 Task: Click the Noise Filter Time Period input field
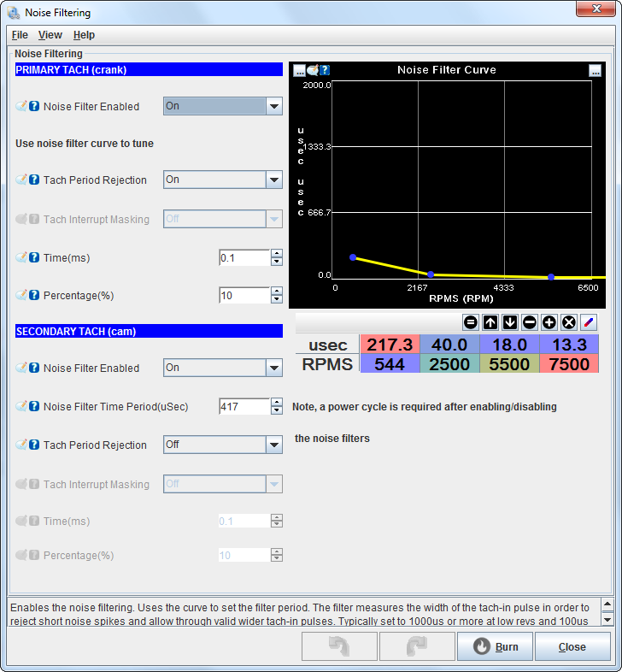click(244, 407)
